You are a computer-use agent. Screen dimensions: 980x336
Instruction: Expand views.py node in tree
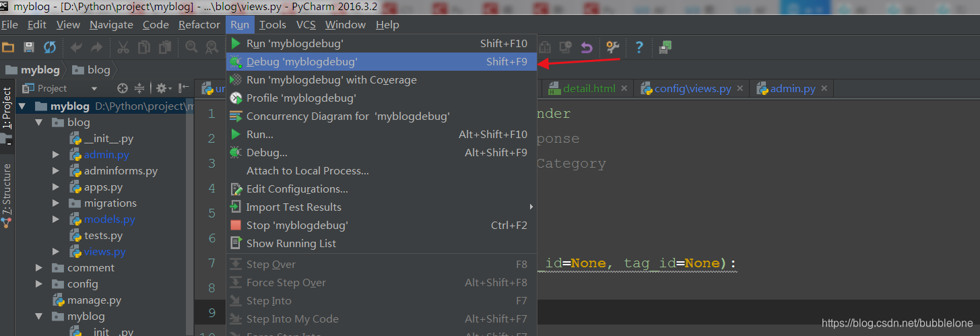56,252
